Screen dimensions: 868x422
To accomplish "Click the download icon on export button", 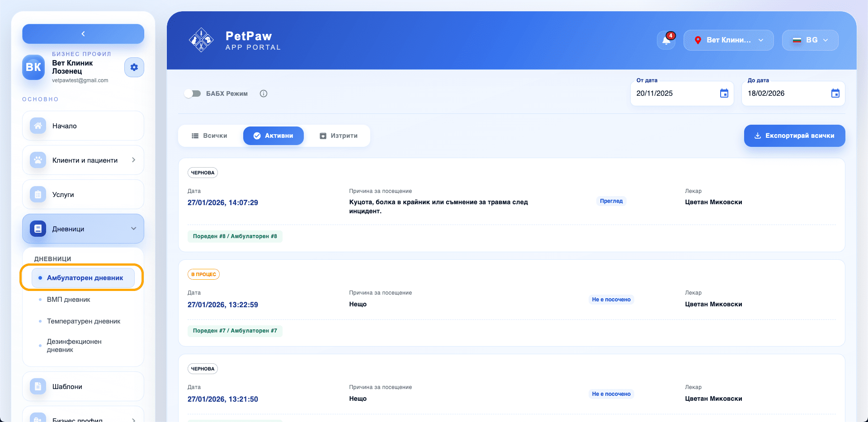I will [758, 136].
